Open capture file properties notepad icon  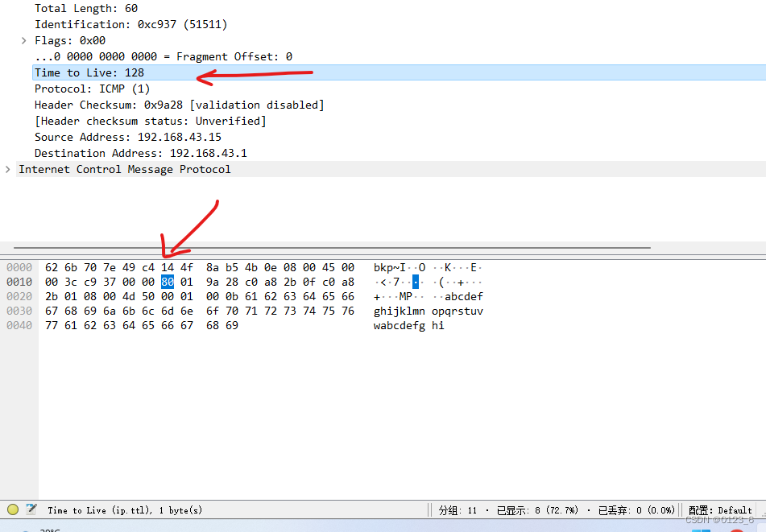click(31, 509)
